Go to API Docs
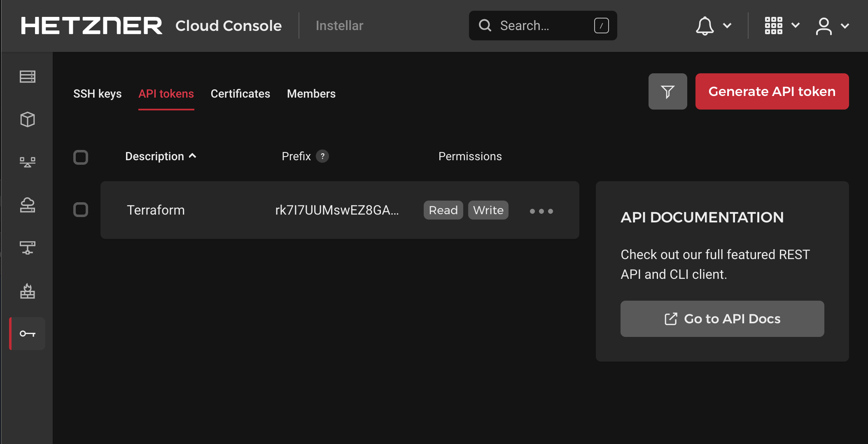868x444 pixels. [x=722, y=318]
